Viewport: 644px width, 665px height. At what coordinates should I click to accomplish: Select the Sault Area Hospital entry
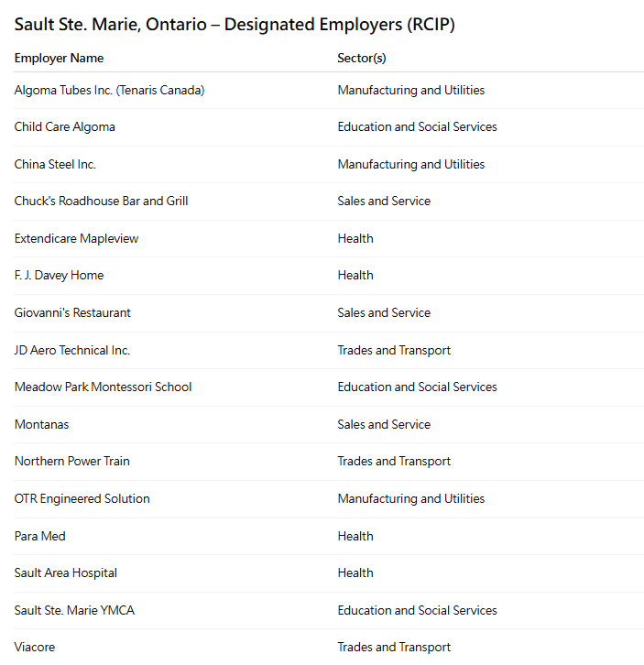click(x=65, y=573)
